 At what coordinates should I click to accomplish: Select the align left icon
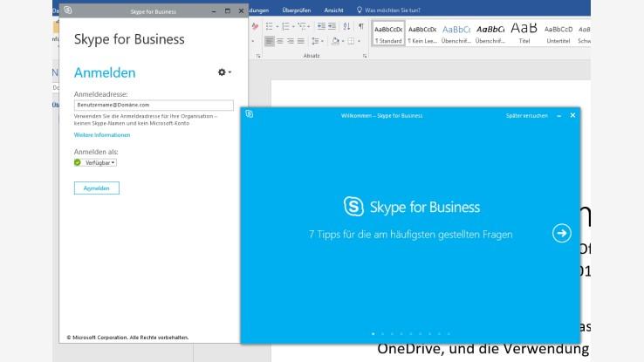click(270, 41)
